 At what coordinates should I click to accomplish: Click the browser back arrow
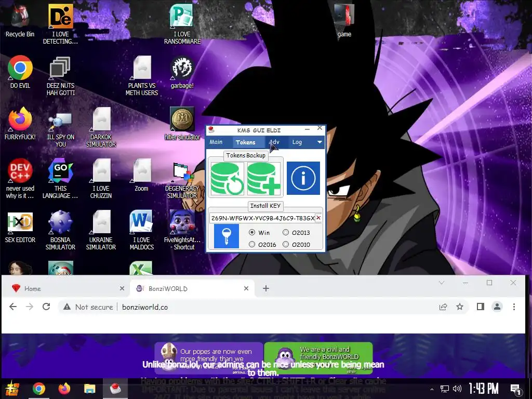tap(13, 307)
